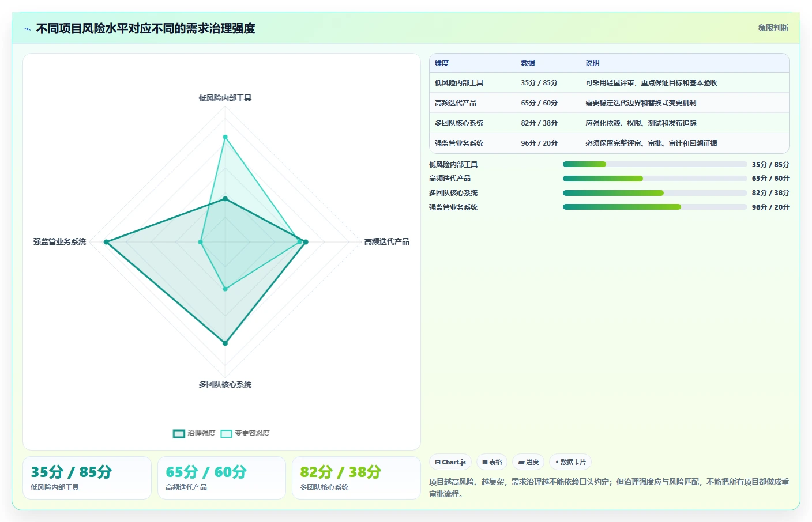Open the 82分 / 38分 data card

[x=356, y=478]
